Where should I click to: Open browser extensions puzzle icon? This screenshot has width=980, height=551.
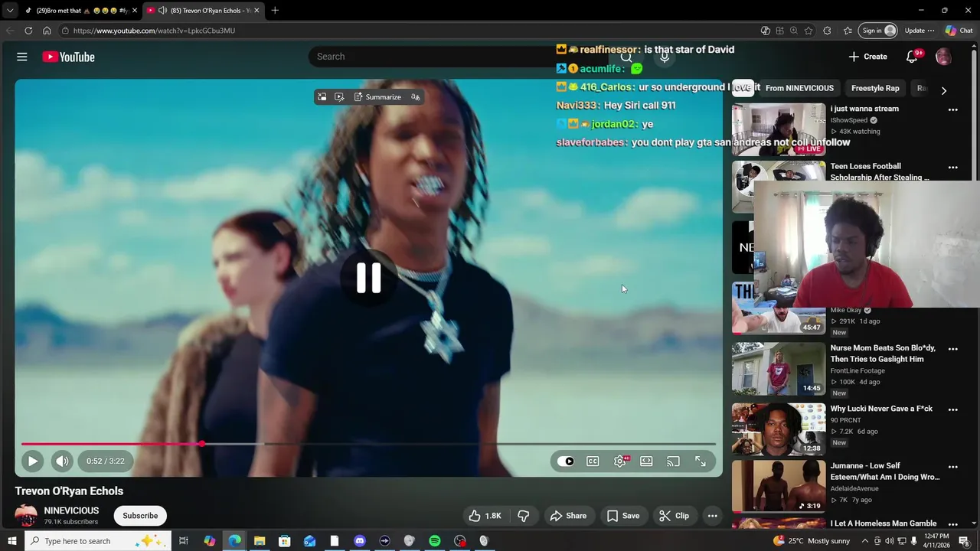[827, 31]
